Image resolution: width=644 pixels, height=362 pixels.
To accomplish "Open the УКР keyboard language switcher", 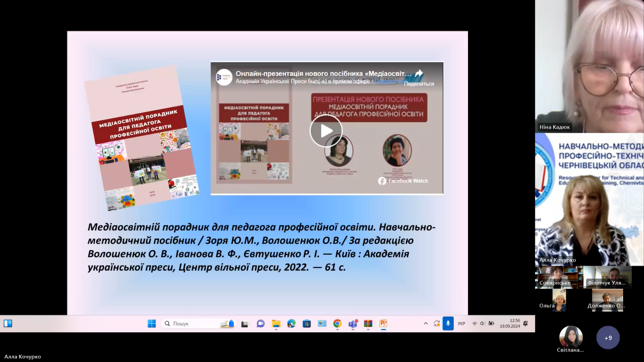I will click(461, 324).
